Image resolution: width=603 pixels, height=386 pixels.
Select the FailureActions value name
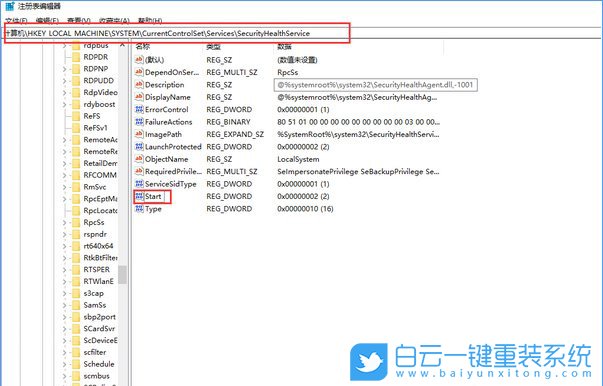tap(168, 122)
